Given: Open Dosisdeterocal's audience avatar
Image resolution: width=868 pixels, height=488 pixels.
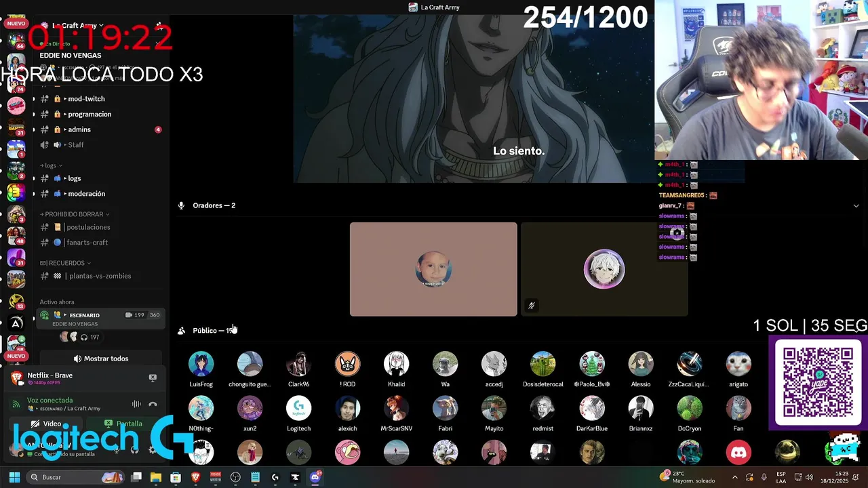Looking at the screenshot, I should (x=542, y=364).
